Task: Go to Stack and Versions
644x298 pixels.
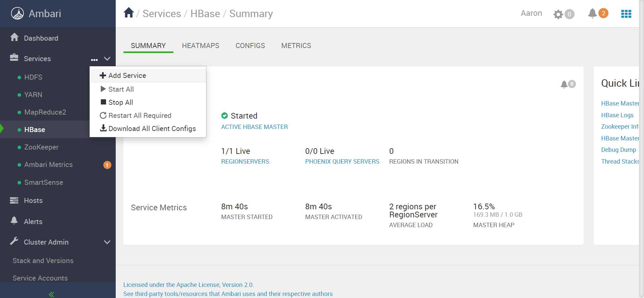Action: click(x=43, y=261)
